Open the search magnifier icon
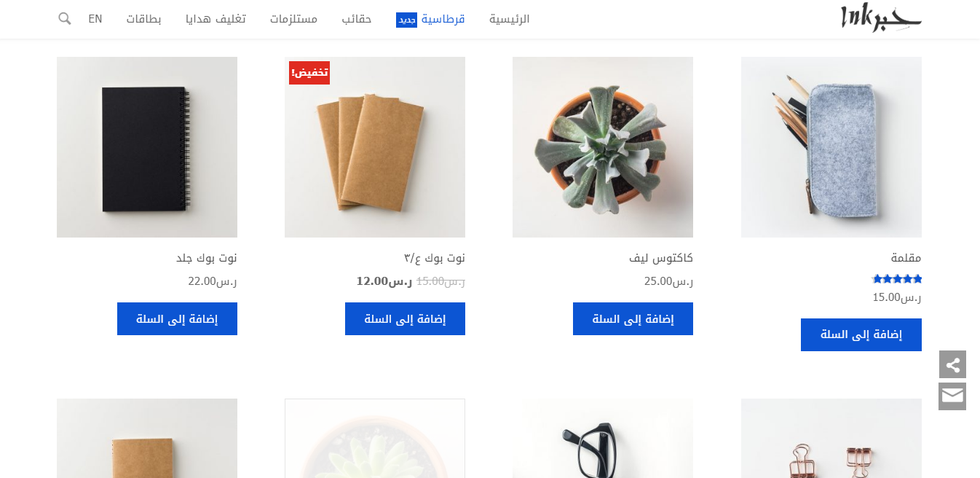This screenshot has height=478, width=980. (65, 19)
